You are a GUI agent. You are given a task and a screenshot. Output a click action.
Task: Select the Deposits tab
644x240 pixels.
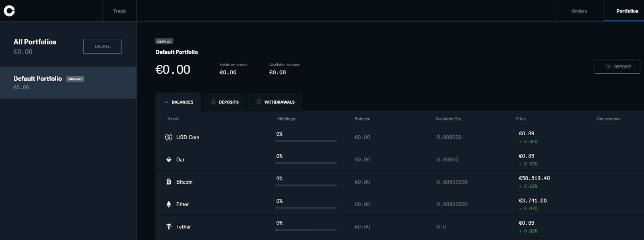click(x=225, y=102)
